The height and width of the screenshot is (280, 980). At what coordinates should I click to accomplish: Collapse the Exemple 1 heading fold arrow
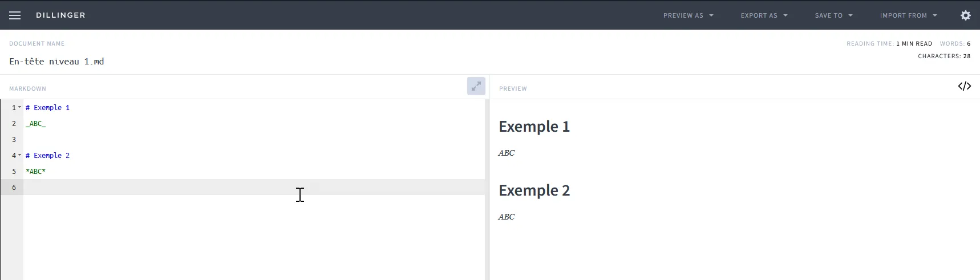pos(19,107)
